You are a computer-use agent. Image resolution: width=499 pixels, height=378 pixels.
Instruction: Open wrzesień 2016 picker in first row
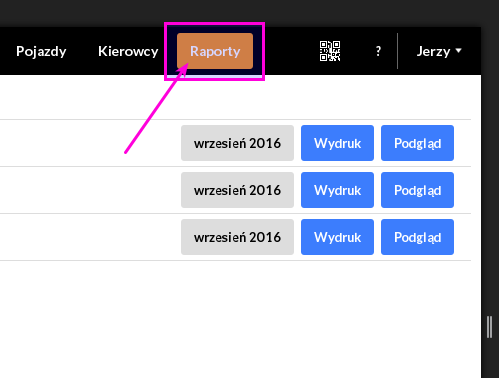(237, 143)
